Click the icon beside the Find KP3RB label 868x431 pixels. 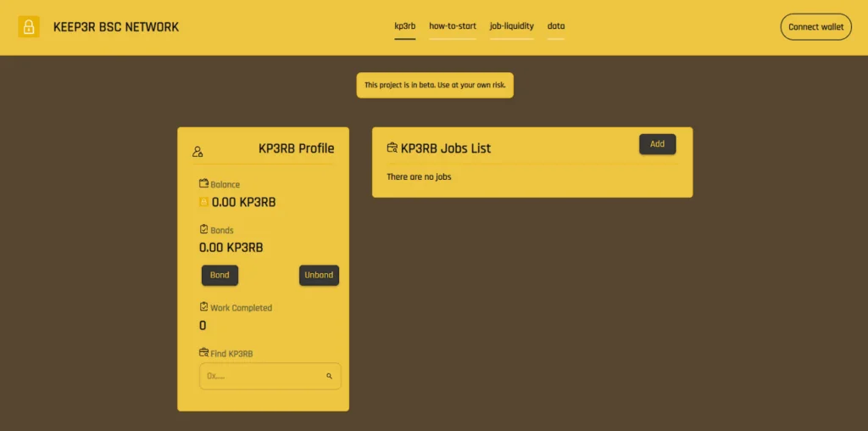pos(203,353)
